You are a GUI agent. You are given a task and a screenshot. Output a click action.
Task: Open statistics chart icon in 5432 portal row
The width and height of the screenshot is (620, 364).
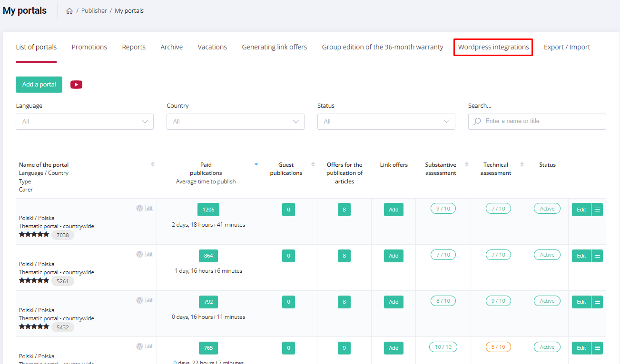click(x=149, y=300)
